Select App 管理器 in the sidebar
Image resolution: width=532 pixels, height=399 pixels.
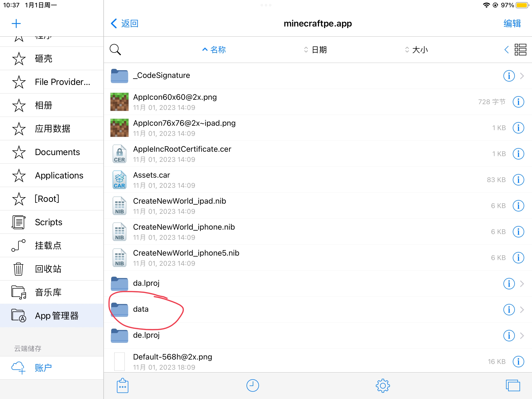(52, 316)
